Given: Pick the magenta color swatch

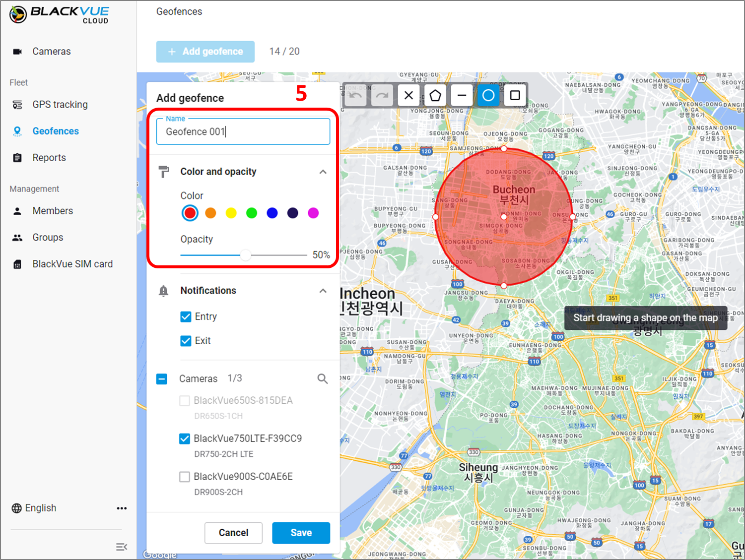Looking at the screenshot, I should click(x=313, y=213).
